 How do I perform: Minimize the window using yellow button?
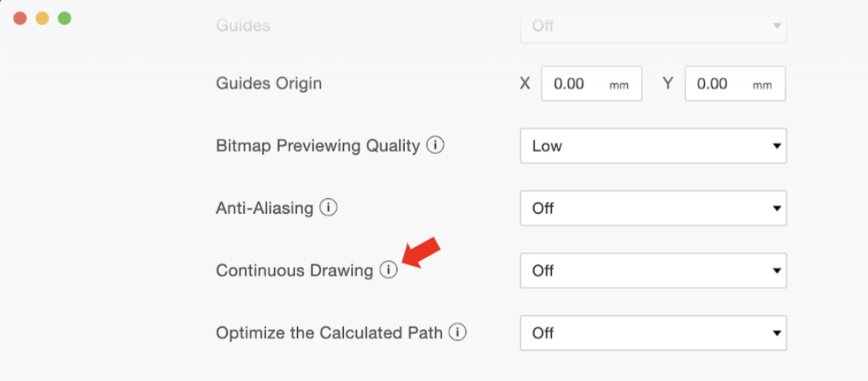[x=43, y=19]
